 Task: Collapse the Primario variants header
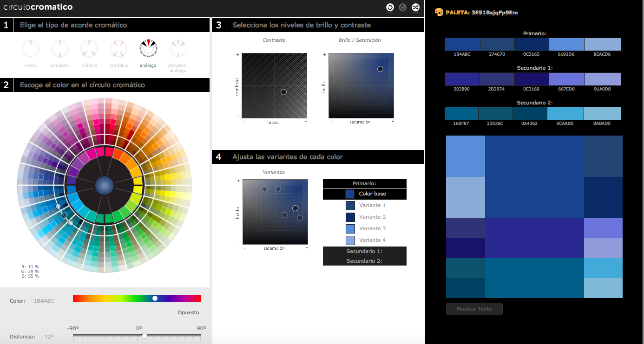[x=365, y=183]
